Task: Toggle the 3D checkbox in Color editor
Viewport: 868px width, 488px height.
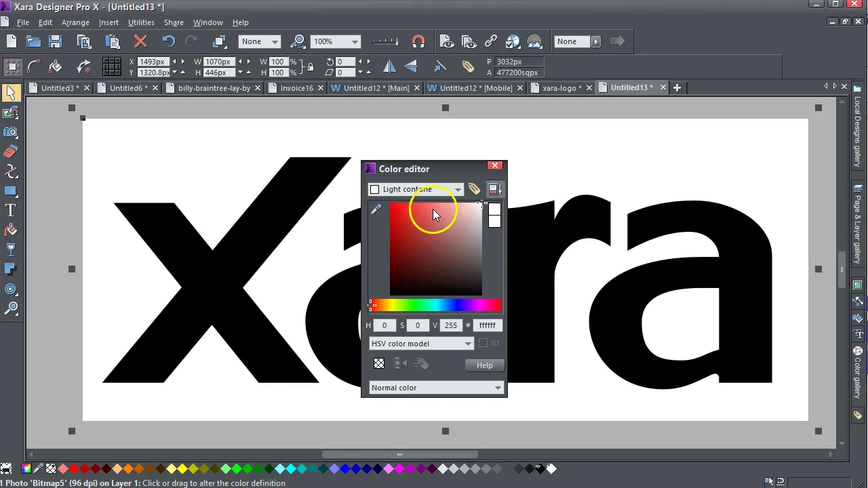Action: [484, 344]
